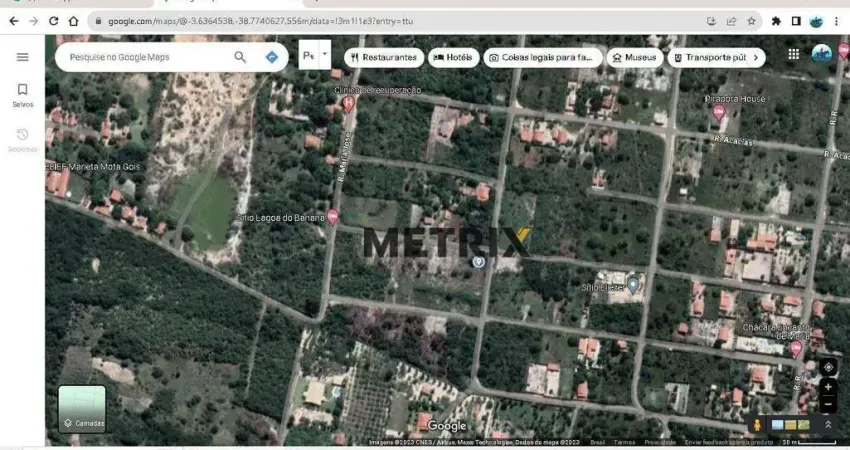Zoom in with the plus button
The height and width of the screenshot is (450, 850).
coord(828,387)
